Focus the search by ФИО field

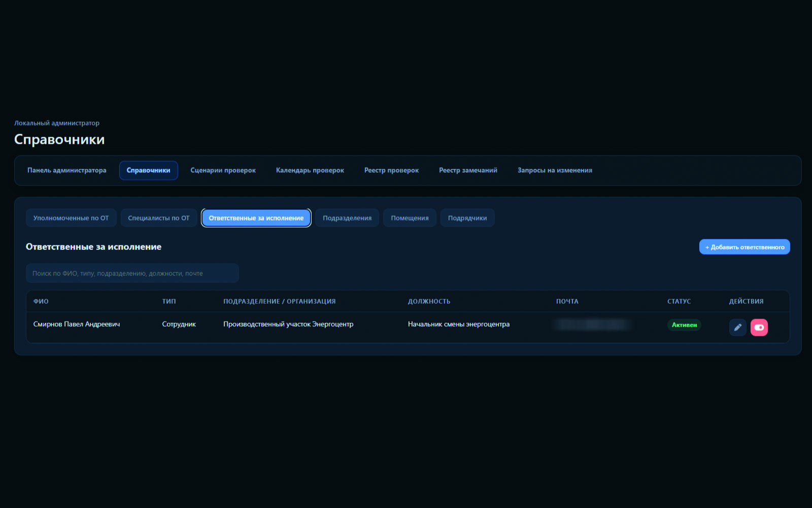click(x=132, y=273)
